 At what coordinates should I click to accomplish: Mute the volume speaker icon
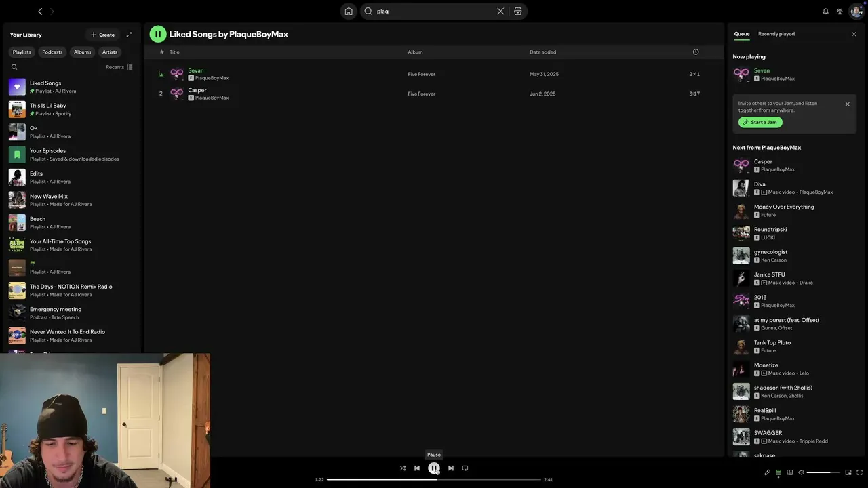point(801,472)
